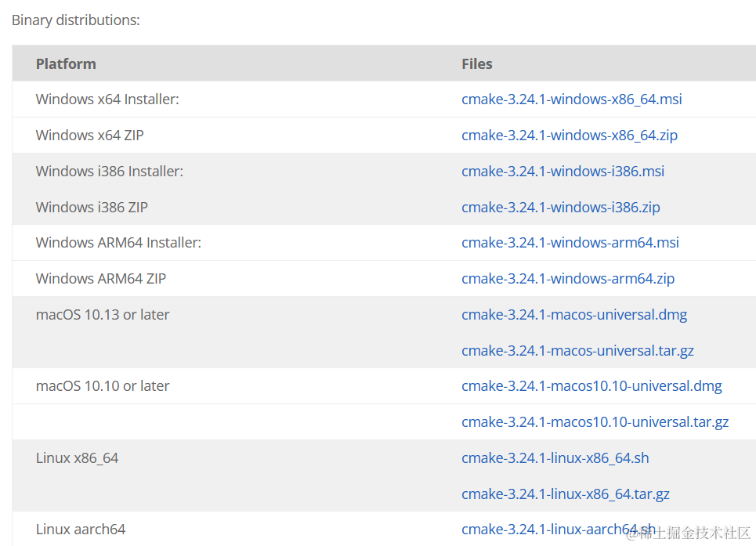This screenshot has width=756, height=546.
Task: Select the Windows x64 Installer row label
Action: tap(107, 99)
